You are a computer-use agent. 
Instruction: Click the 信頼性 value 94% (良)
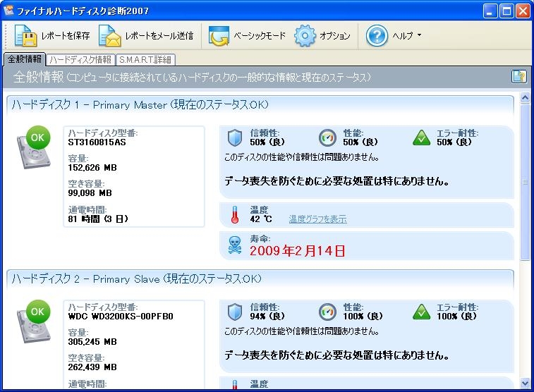coord(267,317)
